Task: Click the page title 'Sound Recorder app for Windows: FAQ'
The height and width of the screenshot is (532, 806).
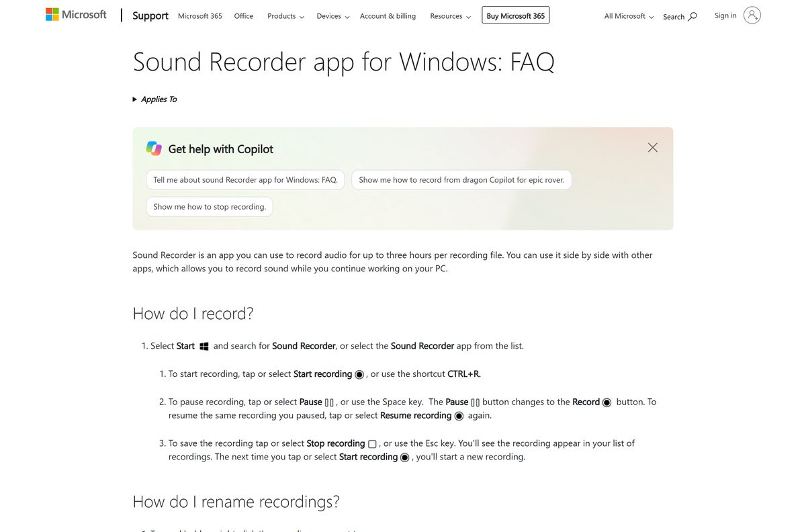Action: (x=344, y=62)
